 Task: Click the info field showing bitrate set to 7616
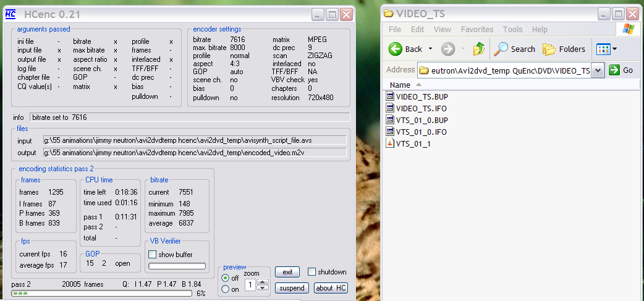click(x=190, y=117)
